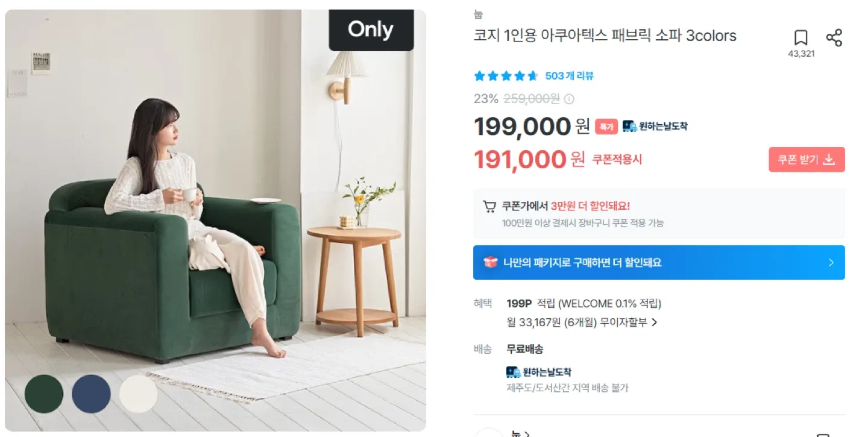The height and width of the screenshot is (437, 868).
Task: Select the navy blue color swatch
Action: pos(91,394)
